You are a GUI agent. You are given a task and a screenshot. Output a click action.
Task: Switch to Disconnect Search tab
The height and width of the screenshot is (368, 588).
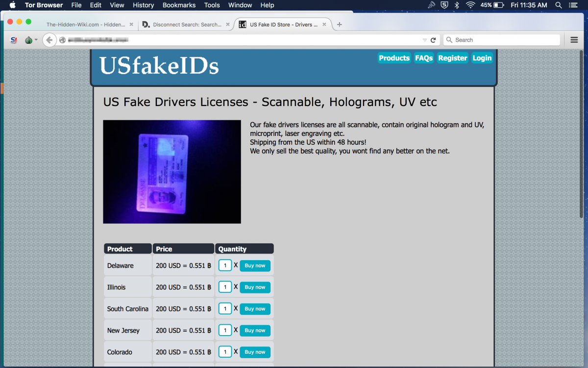(x=187, y=25)
